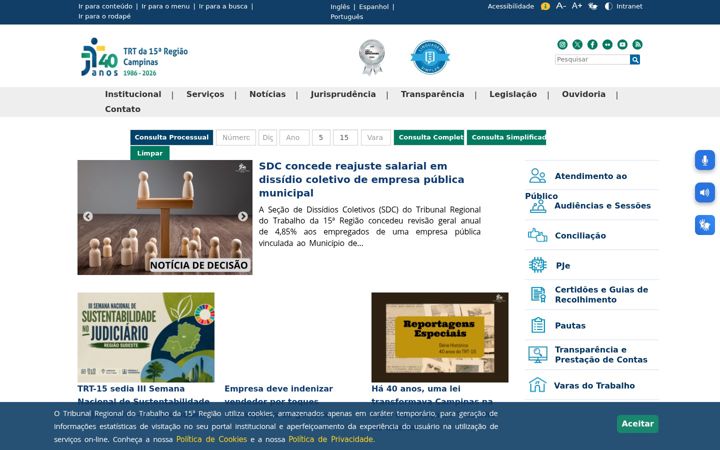Go to previous slide in news carousel

click(x=88, y=216)
